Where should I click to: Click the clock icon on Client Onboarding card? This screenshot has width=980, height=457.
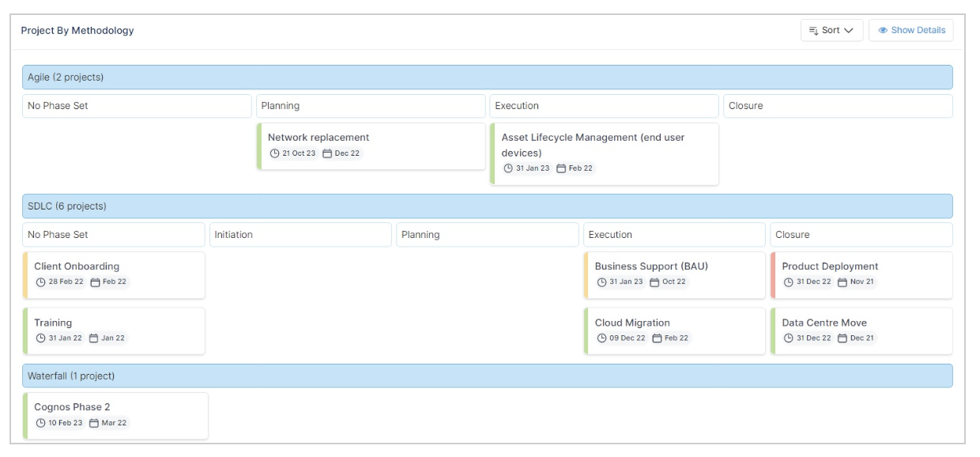click(41, 282)
